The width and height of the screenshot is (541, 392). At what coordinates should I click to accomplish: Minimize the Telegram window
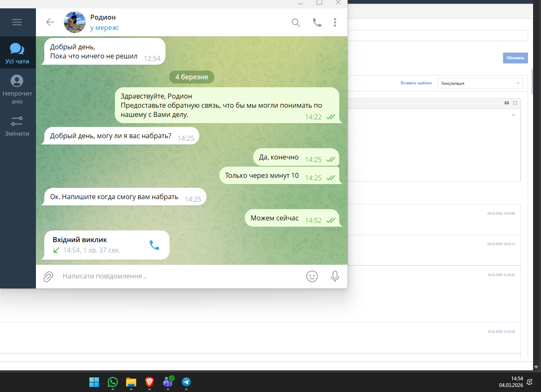[300, 3]
